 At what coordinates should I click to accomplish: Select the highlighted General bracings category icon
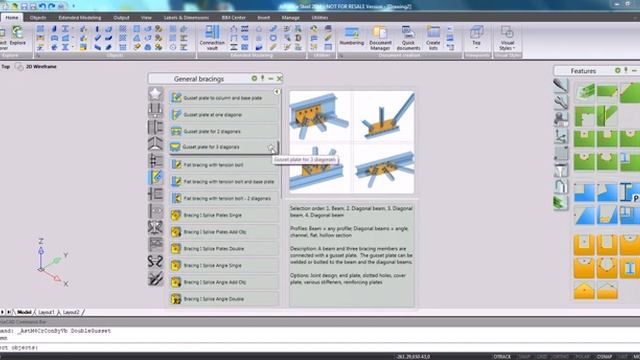click(156, 177)
